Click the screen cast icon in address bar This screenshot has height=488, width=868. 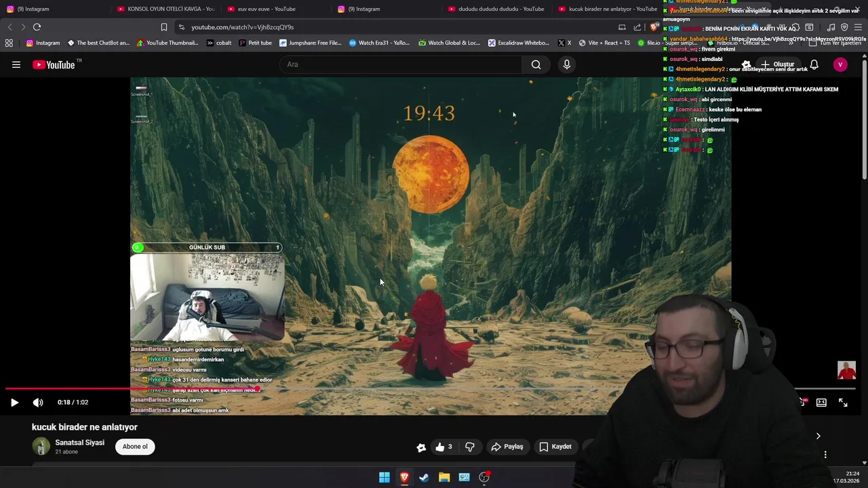tap(622, 27)
